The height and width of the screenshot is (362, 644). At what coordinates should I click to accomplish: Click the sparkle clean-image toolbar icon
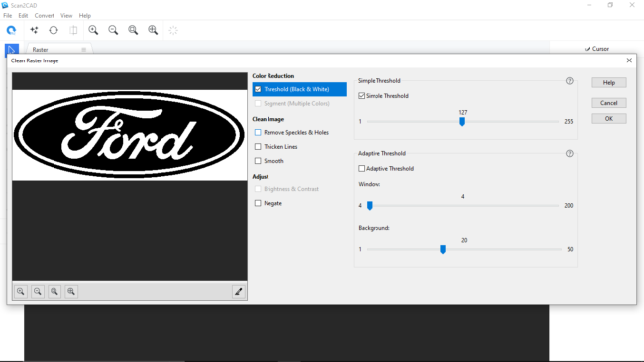(x=34, y=30)
